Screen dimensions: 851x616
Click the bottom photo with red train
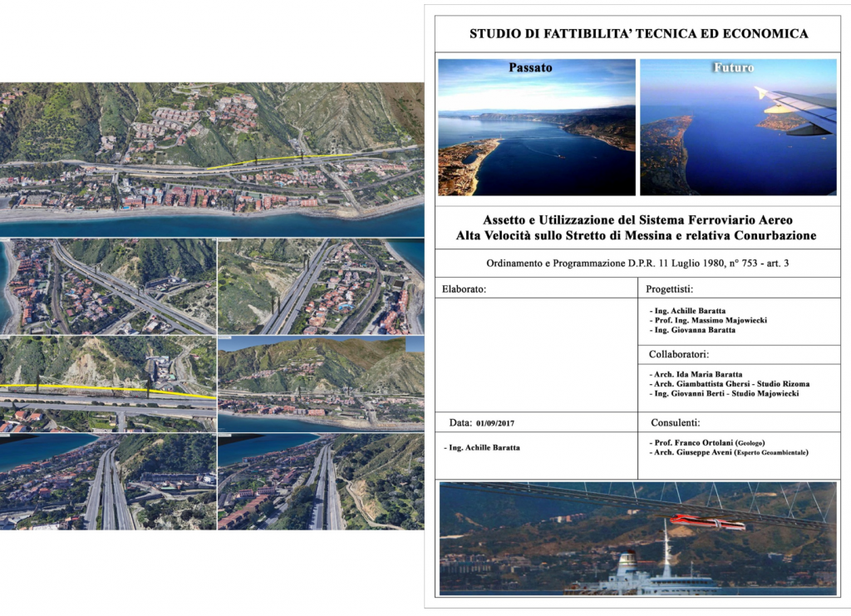pos(637,538)
